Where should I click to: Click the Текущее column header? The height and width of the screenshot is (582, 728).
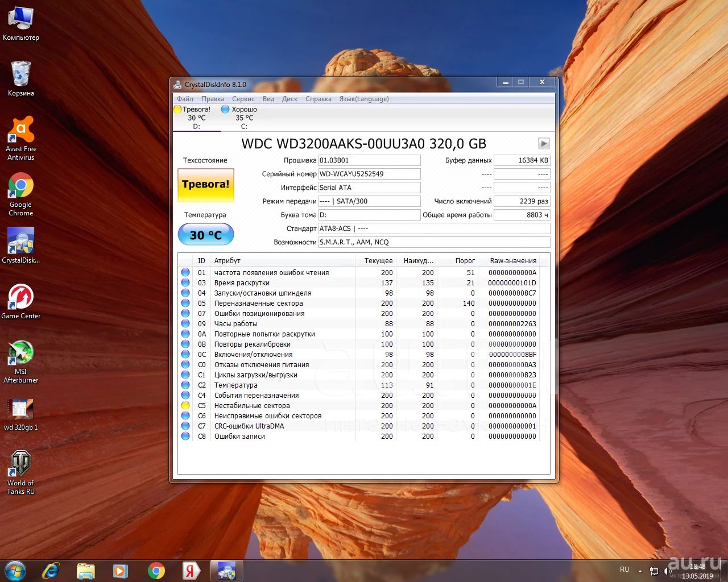[376, 260]
